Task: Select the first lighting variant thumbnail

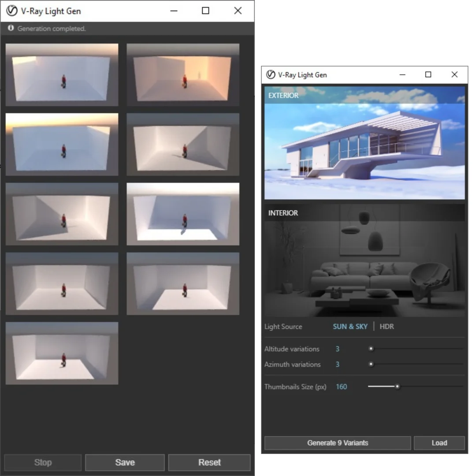Action: (62, 74)
